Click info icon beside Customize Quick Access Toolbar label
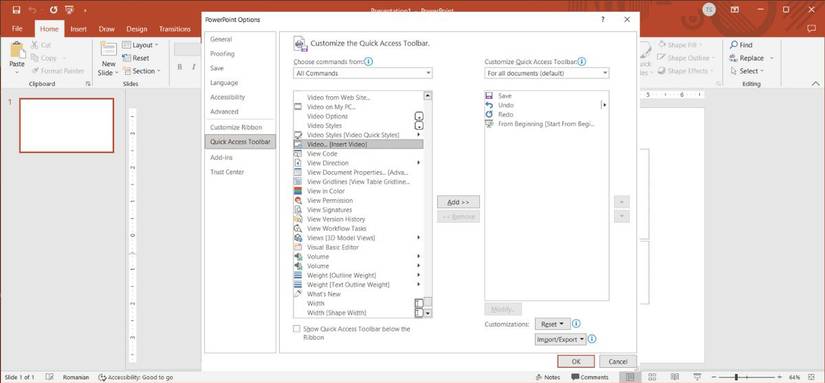 coord(582,62)
